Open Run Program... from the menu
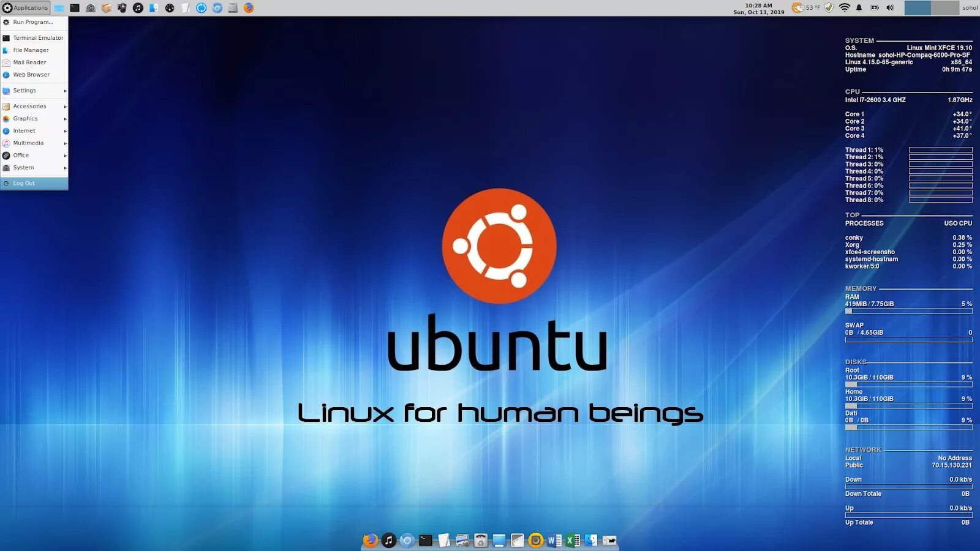980x551 pixels. pos(34,22)
